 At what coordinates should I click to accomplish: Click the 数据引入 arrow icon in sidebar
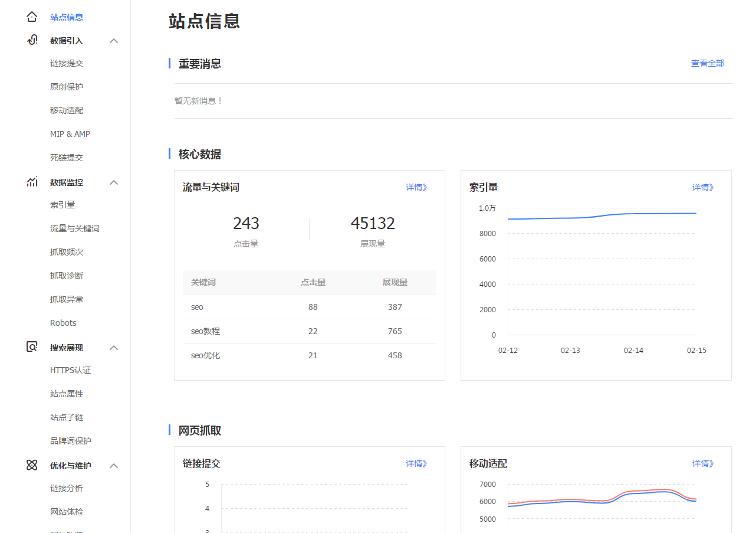pos(114,40)
